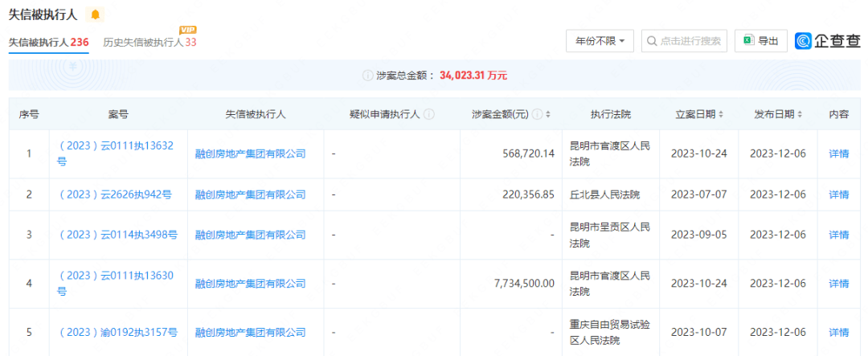Open 融创房地产集团有限公司 in row 1
The height and width of the screenshot is (356, 868).
coord(251,154)
